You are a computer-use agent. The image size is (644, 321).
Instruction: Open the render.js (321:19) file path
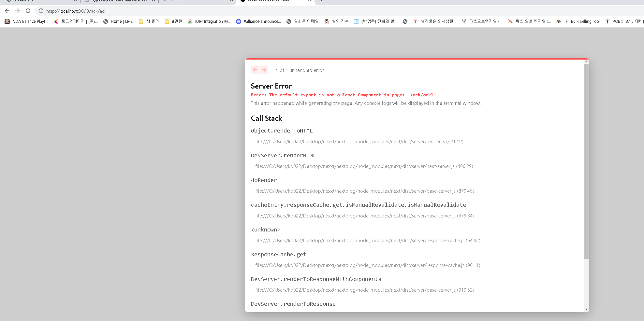coord(359,142)
